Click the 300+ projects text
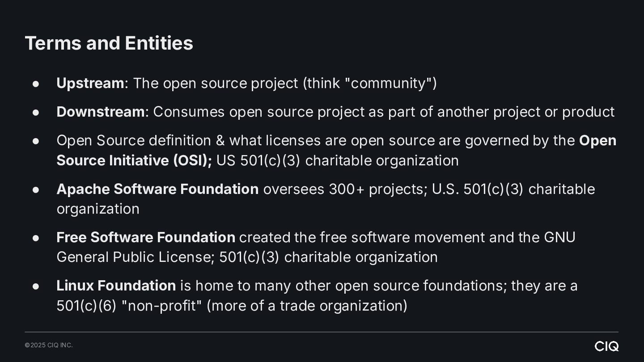Image resolution: width=644 pixels, height=362 pixels. point(376,189)
